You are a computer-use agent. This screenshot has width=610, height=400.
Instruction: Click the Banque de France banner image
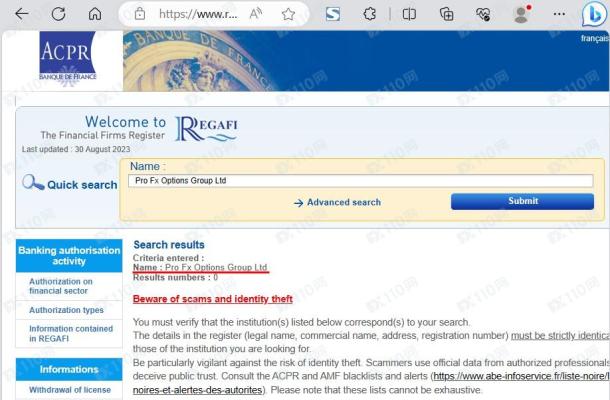[366, 61]
